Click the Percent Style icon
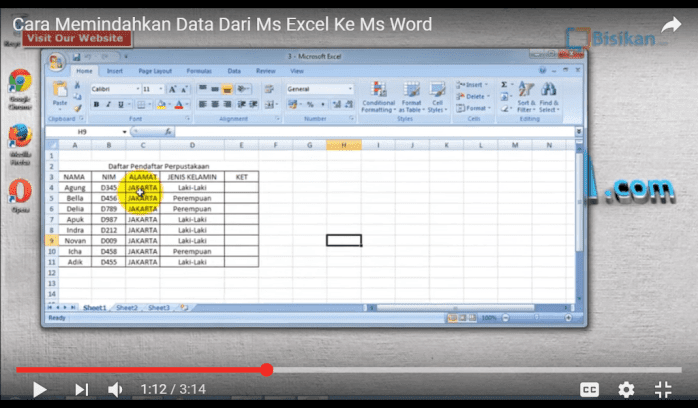 point(310,105)
